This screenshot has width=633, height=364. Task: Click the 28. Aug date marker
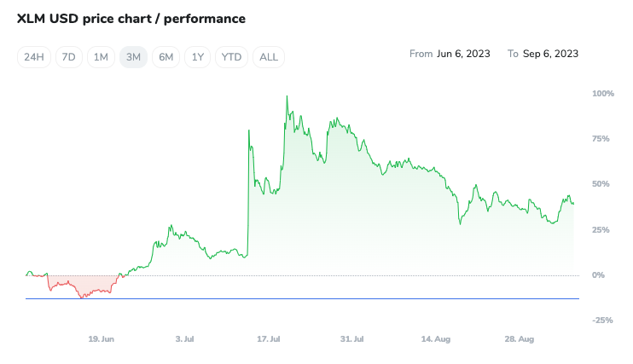click(520, 339)
